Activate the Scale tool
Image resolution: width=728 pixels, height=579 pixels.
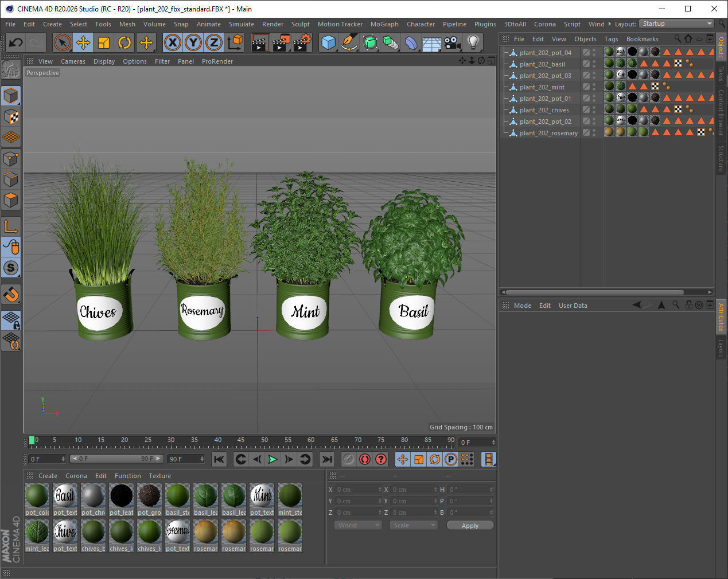coord(104,42)
